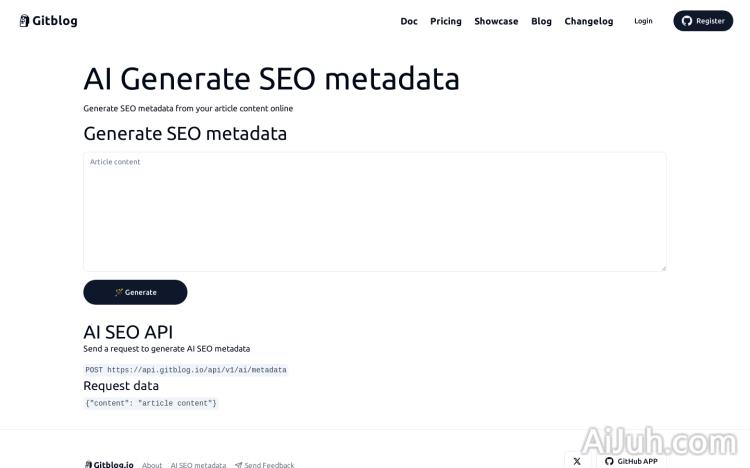Click the textarea resize handle corner
The height and width of the screenshot is (468, 750).
coord(663,268)
